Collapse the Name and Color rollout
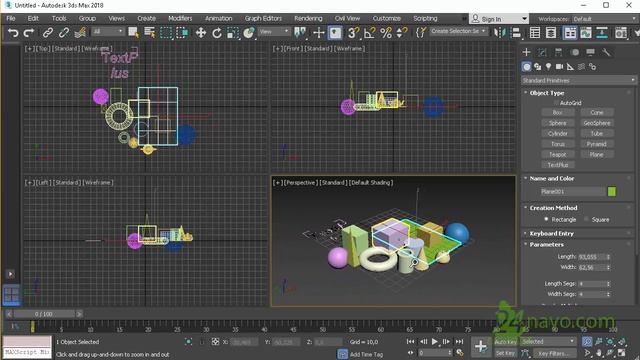The image size is (640, 360). [x=551, y=178]
